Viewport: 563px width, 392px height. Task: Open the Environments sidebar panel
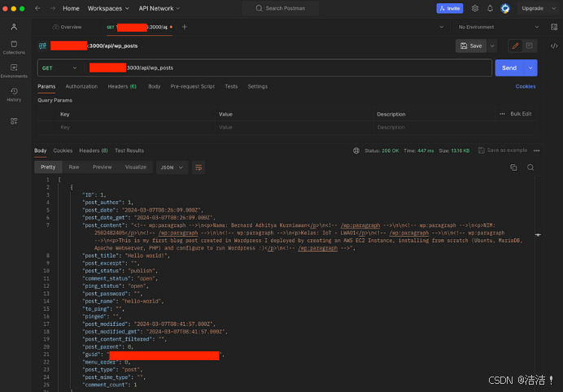click(x=14, y=71)
